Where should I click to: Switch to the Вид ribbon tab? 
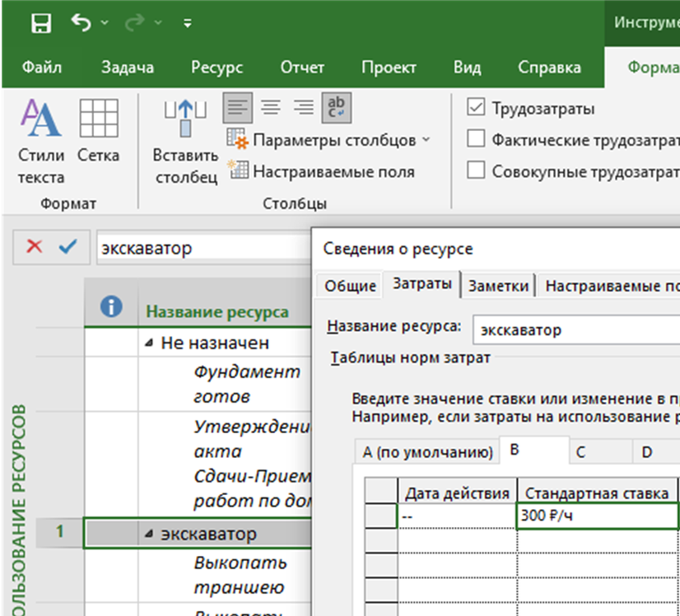tap(467, 68)
